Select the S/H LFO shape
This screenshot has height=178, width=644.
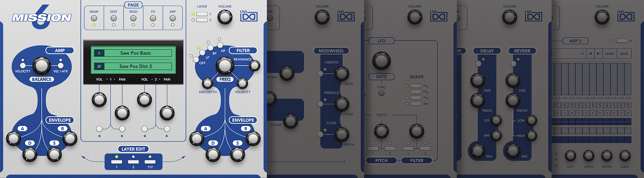point(416,104)
